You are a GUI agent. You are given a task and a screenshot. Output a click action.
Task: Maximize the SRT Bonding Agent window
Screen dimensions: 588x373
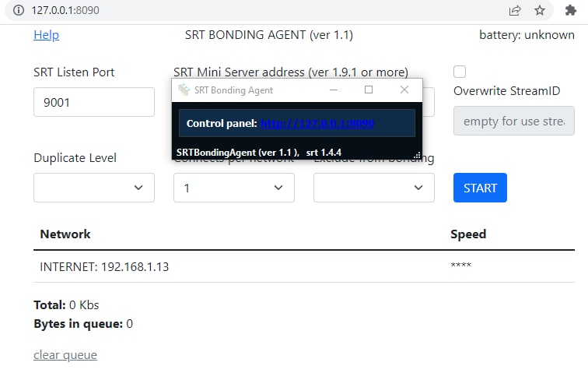tap(369, 90)
